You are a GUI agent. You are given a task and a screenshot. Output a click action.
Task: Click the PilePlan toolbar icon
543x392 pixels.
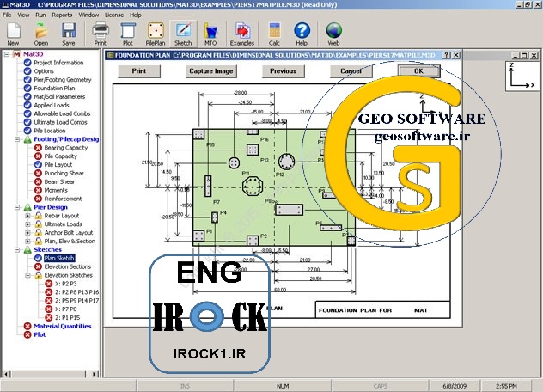[x=156, y=34]
